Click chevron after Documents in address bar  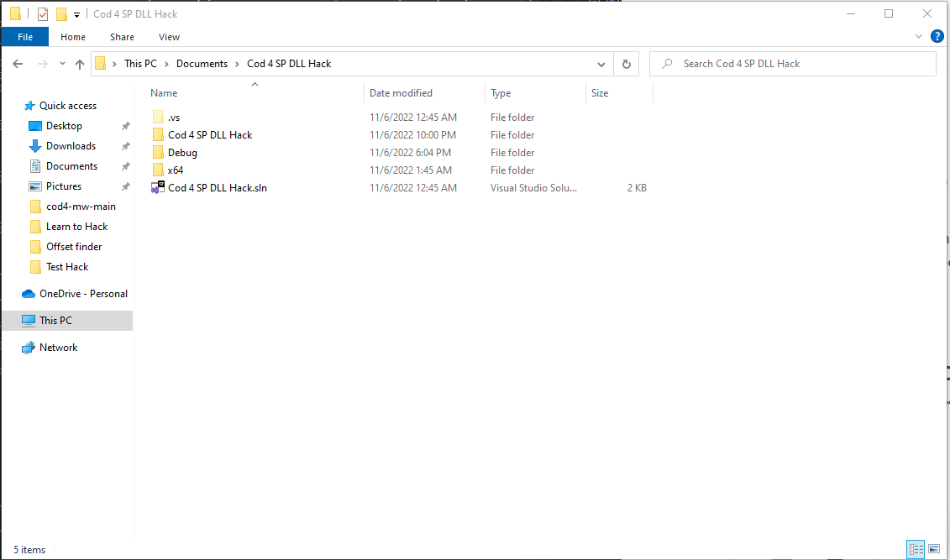point(238,64)
